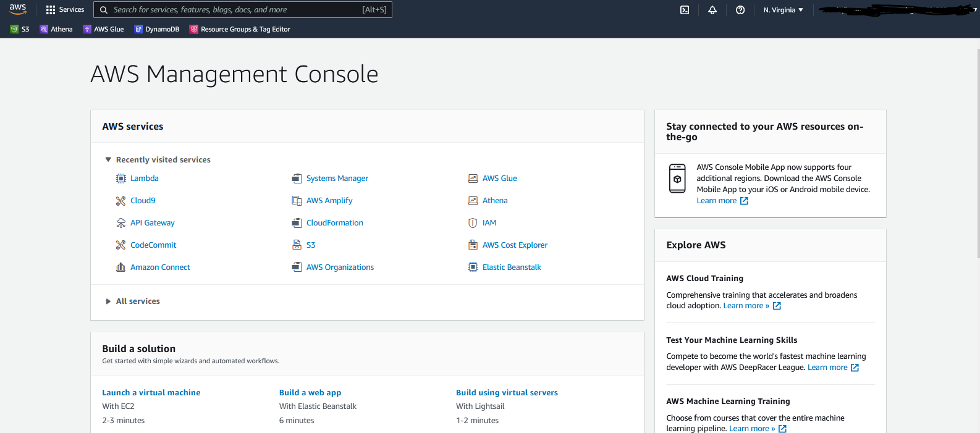Click the AWS Glue favorites bar icon

pyautogui.click(x=87, y=29)
